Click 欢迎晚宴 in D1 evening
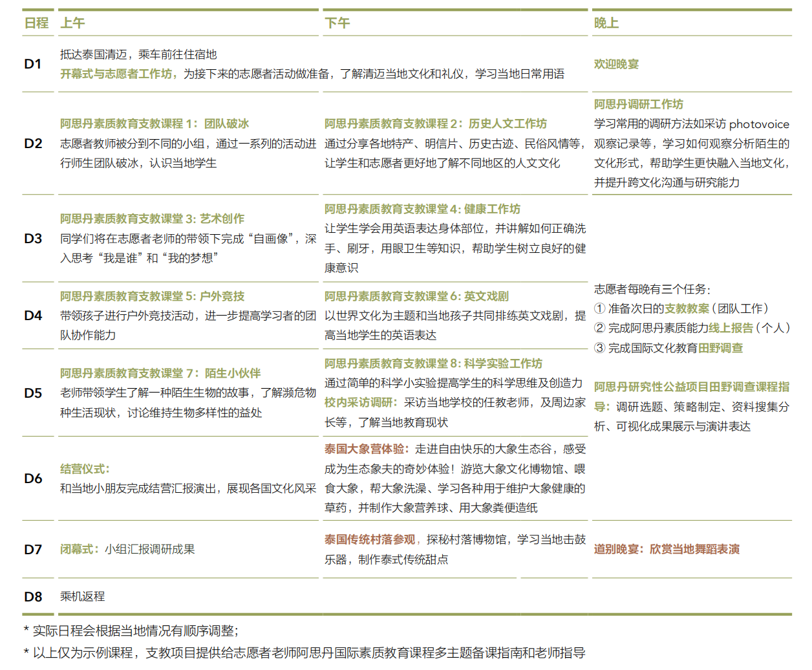The width and height of the screenshot is (812, 670). (616, 64)
